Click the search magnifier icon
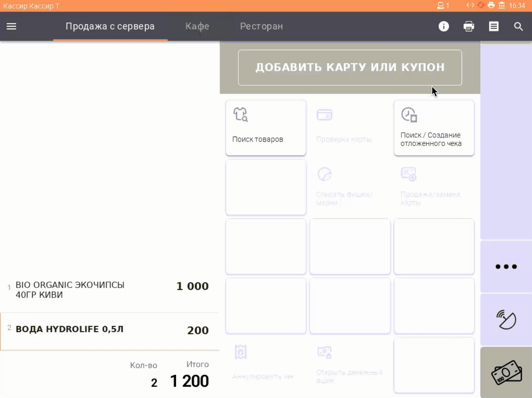This screenshot has width=532, height=398. (x=518, y=26)
